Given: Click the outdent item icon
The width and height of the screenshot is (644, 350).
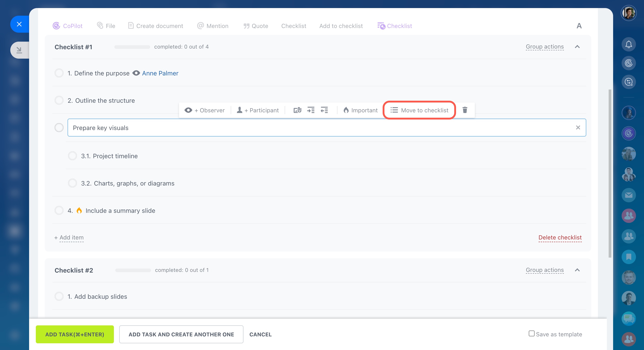Looking at the screenshot, I should tap(324, 110).
